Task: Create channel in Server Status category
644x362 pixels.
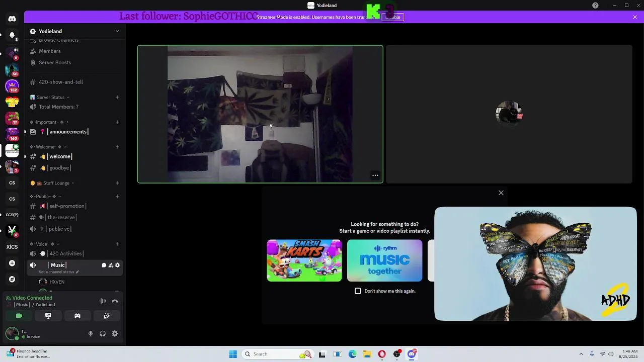Action: pyautogui.click(x=117, y=97)
